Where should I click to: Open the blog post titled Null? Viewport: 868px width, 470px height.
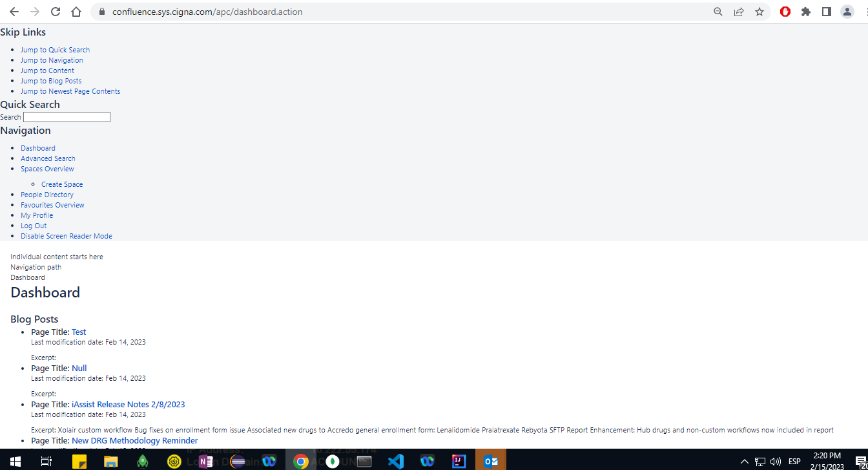point(79,368)
